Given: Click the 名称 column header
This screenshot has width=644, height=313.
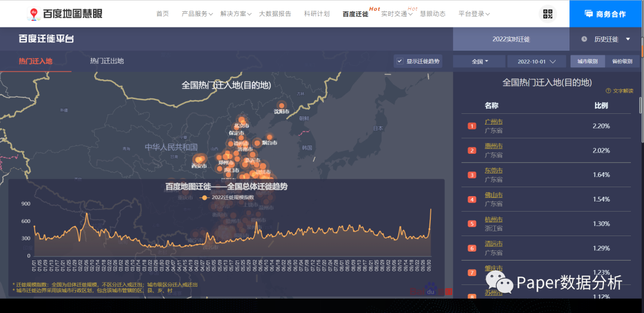Looking at the screenshot, I should (491, 106).
